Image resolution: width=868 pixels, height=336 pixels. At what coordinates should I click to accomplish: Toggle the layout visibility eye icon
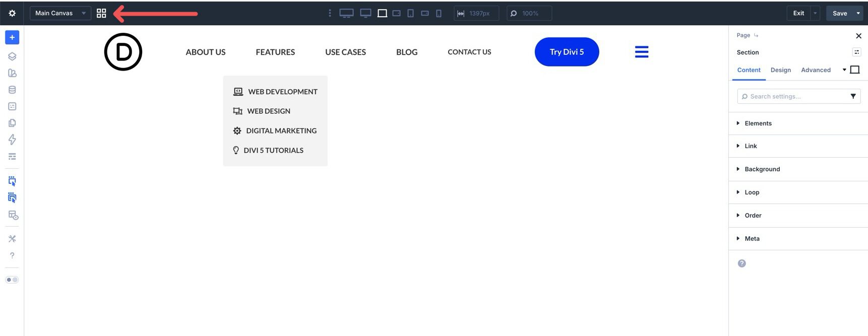coord(13,215)
